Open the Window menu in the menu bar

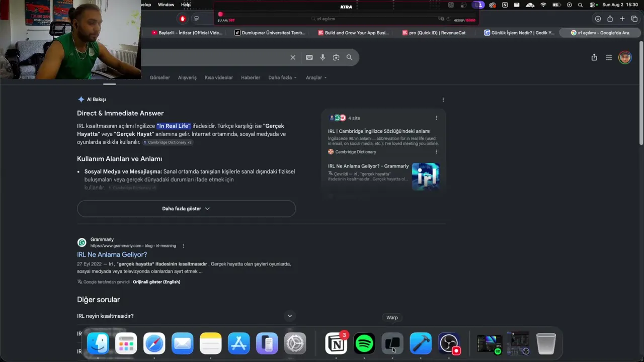pos(166,5)
